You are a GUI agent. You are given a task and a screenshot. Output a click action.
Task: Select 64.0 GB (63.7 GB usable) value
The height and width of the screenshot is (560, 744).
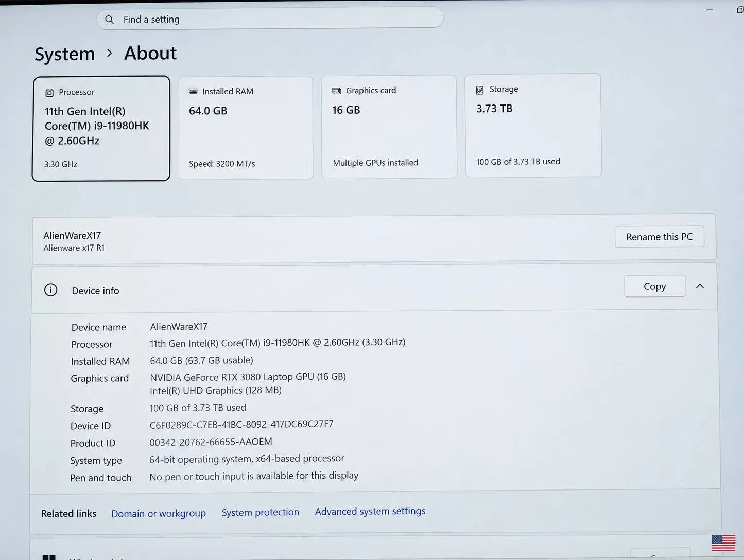pos(201,360)
